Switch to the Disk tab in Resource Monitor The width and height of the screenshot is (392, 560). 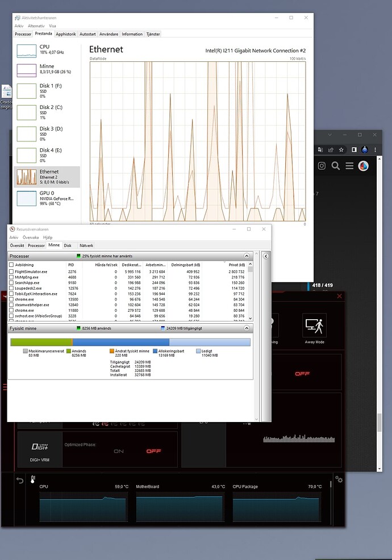(68, 246)
